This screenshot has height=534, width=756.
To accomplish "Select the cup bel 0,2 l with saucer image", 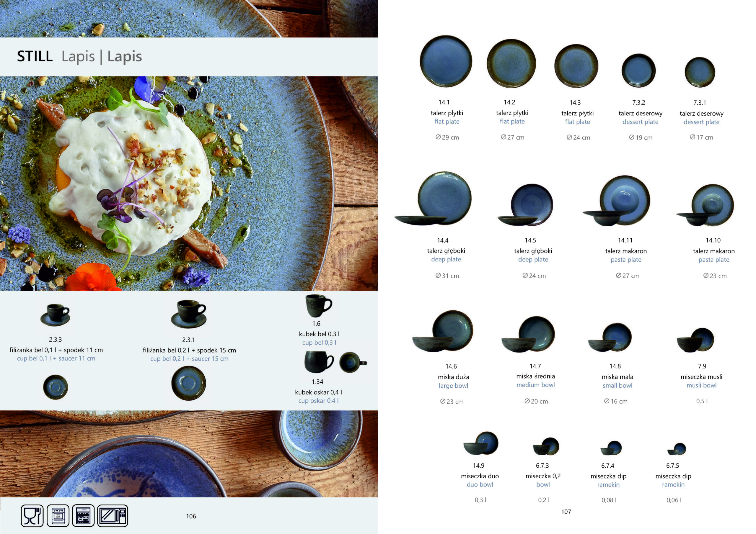I will pos(189,314).
